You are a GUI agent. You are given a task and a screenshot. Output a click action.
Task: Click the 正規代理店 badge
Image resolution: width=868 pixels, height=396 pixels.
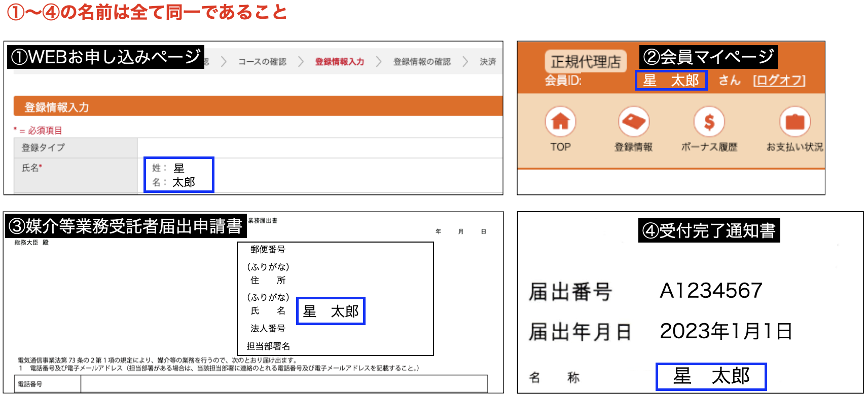(586, 62)
